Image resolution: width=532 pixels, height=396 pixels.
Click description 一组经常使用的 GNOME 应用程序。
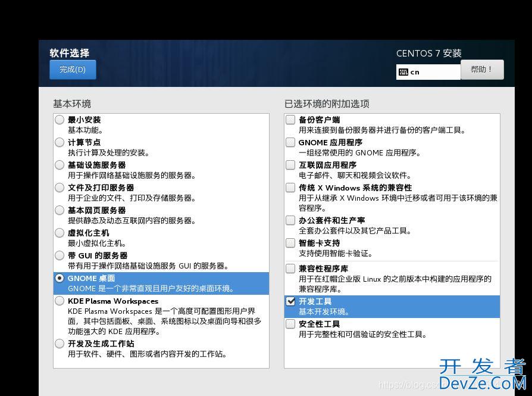360,153
